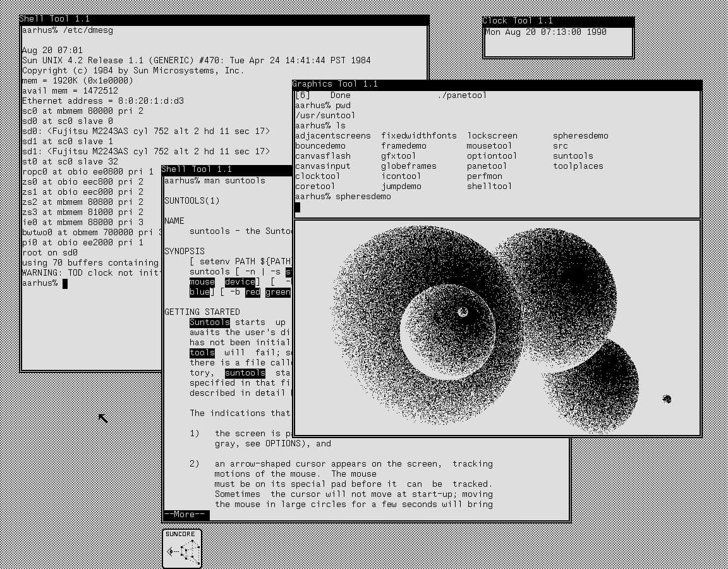Click the 'Sun UNIX 4.2 Release 1.1' line
Image resolution: width=728 pixels, height=569 pixels.
coord(197,61)
